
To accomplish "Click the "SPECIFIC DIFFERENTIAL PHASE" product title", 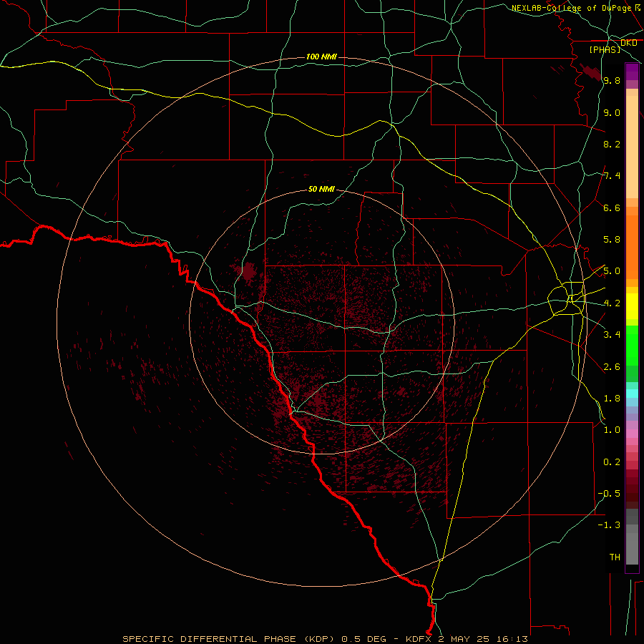I will (210, 639).
